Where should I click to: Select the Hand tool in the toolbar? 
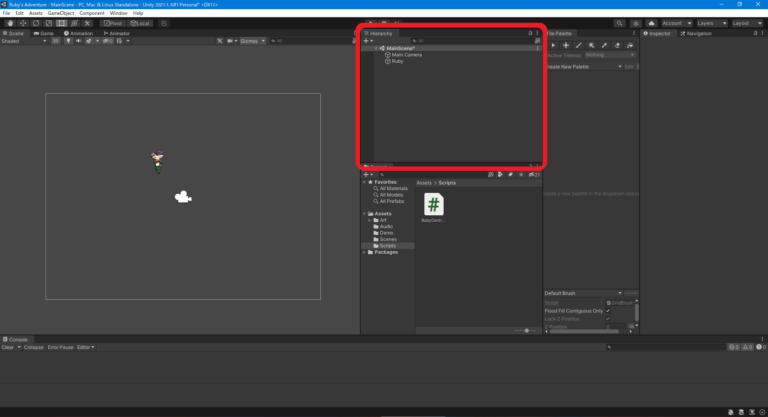(x=9, y=23)
